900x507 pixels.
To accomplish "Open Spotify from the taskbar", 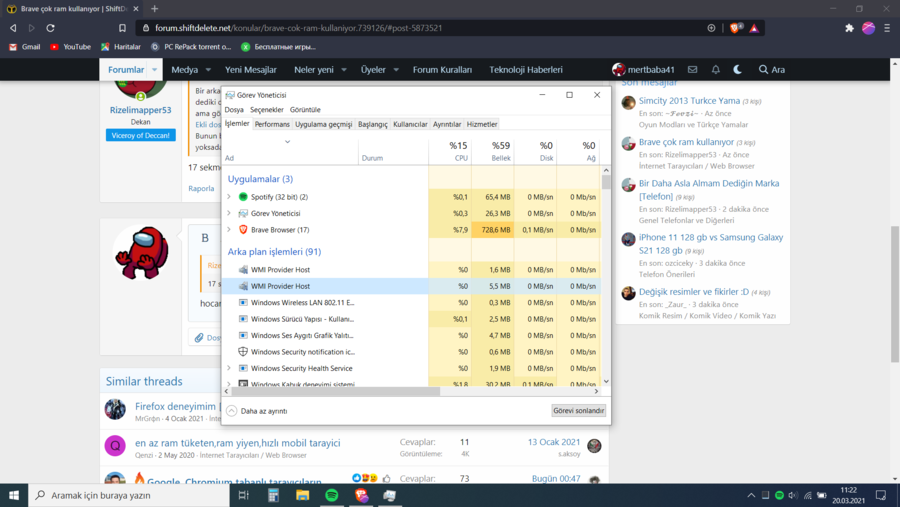I will tap(332, 495).
